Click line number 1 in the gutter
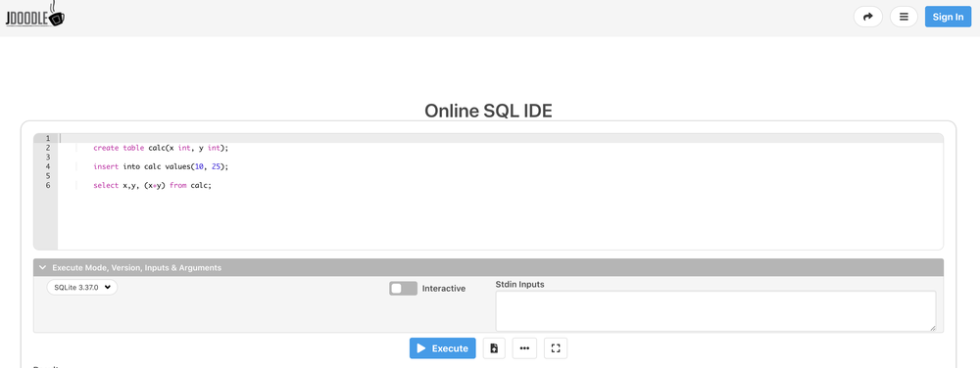 click(x=47, y=138)
